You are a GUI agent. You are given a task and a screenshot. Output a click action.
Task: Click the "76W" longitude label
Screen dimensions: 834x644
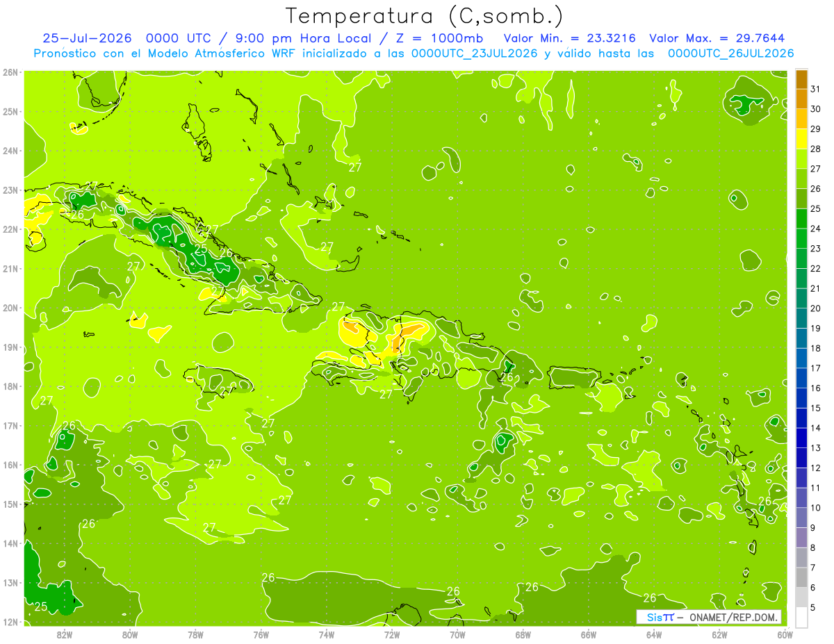pyautogui.click(x=261, y=634)
